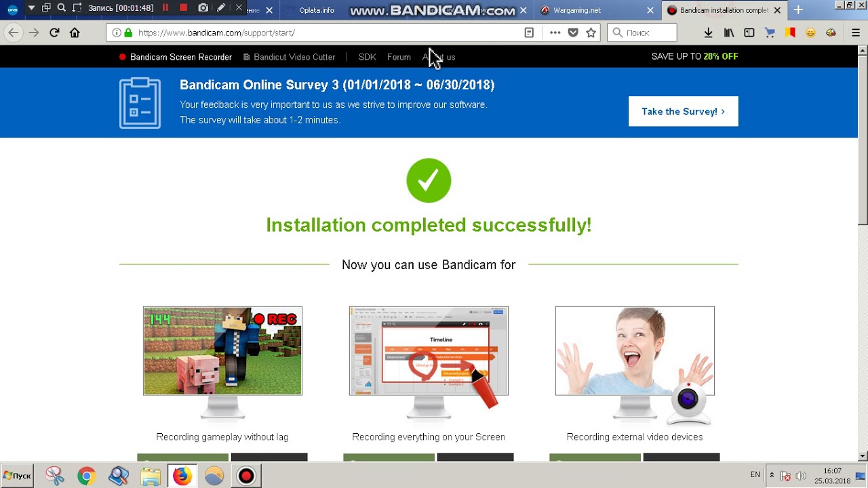Open the Forum menu item
Viewport: 868px width, 488px height.
pos(399,57)
